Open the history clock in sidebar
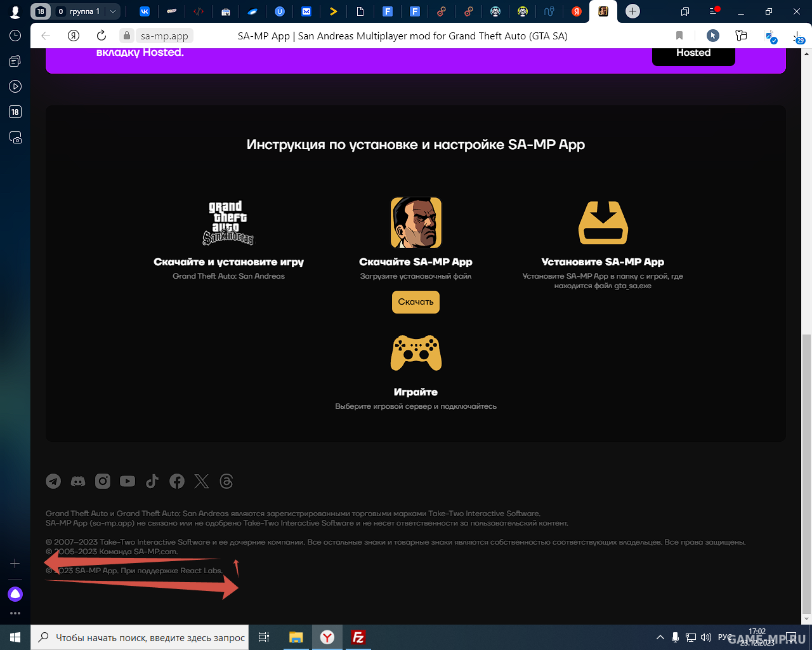Viewport: 812px width, 650px height. click(15, 36)
